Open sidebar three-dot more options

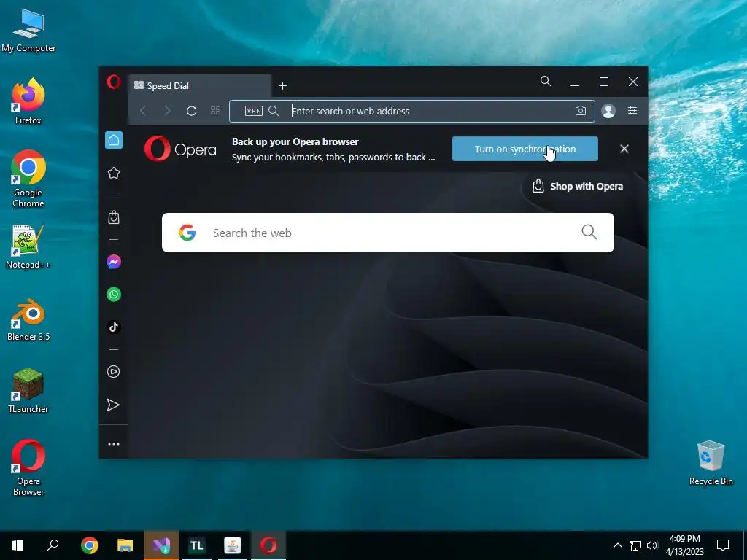pos(113,444)
